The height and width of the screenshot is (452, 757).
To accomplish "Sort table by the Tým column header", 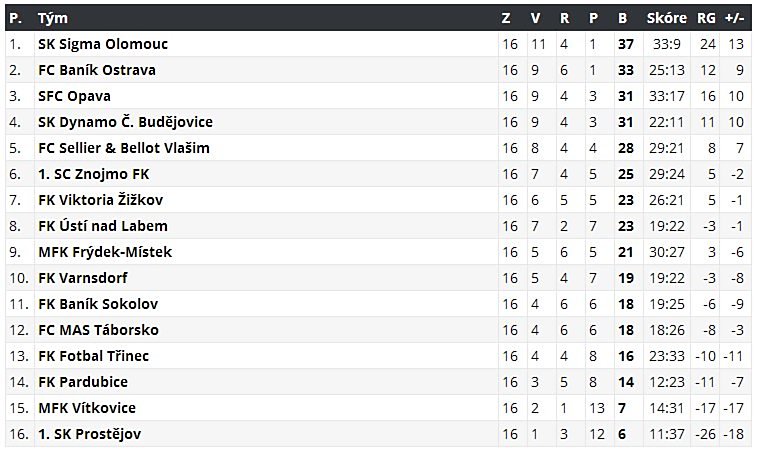I will click(x=52, y=18).
